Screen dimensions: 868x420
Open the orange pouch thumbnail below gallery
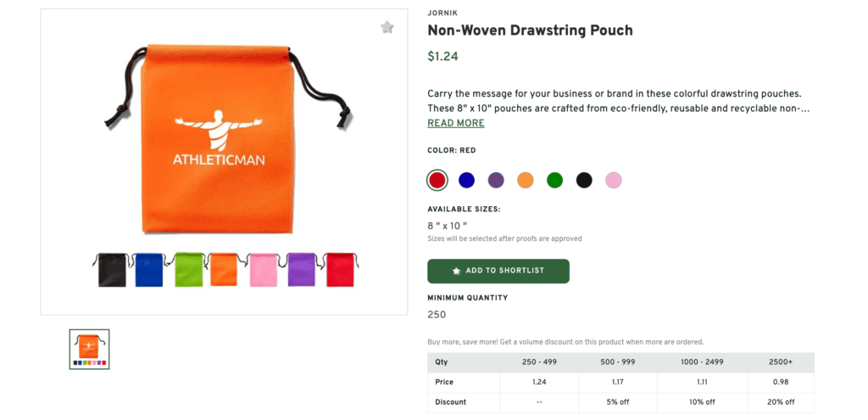tap(89, 349)
